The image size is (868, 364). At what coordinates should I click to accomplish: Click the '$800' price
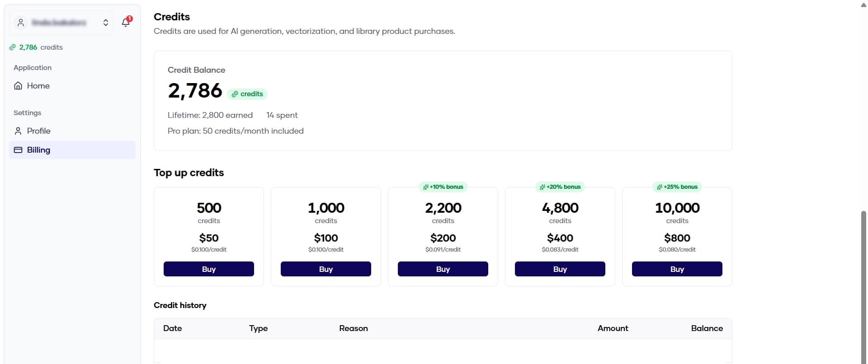coord(677,238)
